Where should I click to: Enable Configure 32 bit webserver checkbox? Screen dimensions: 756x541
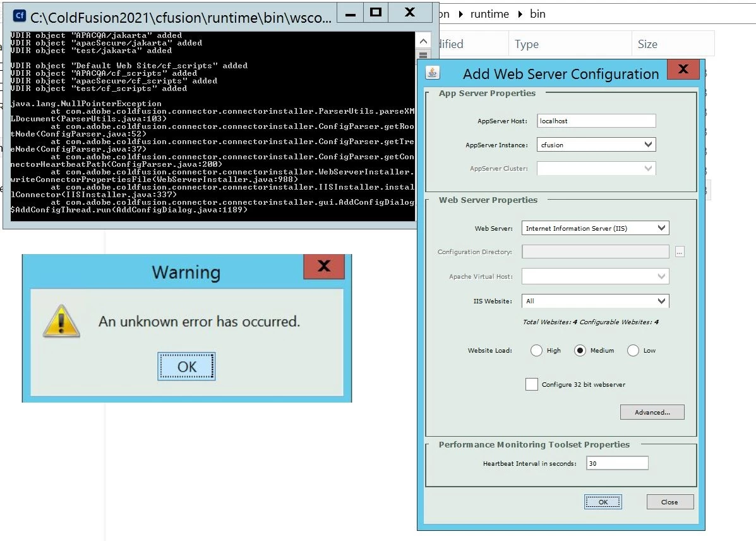click(x=531, y=384)
